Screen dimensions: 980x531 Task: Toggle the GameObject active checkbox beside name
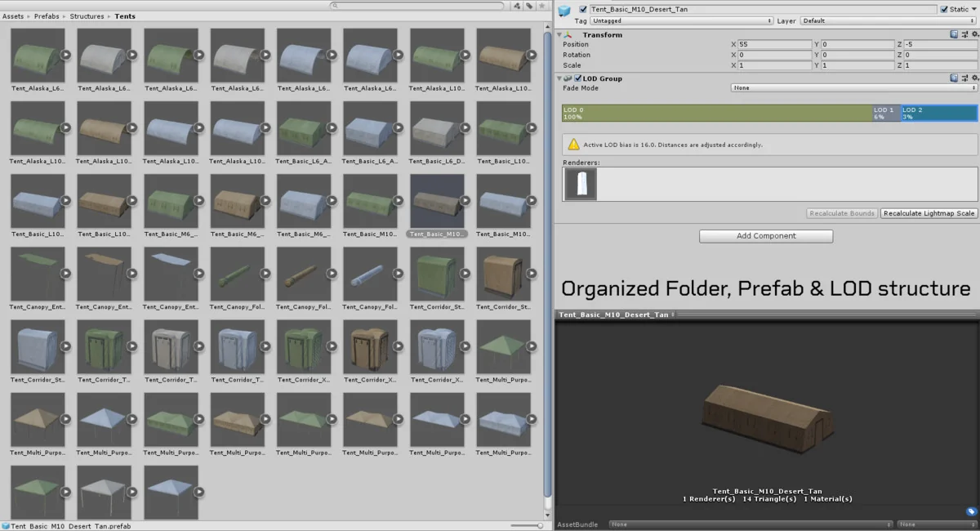[582, 10]
